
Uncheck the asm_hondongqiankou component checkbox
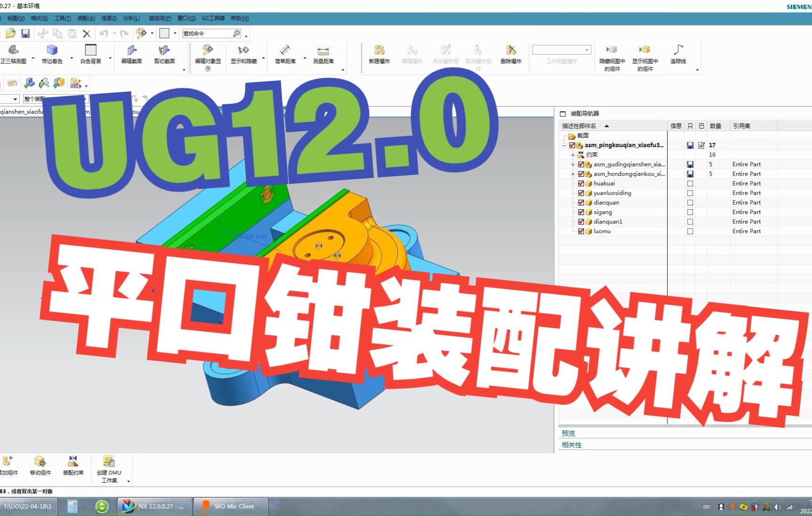pos(581,174)
